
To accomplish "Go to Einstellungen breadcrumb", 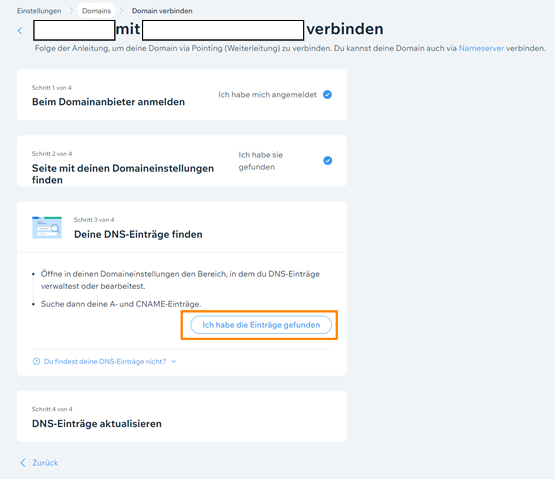I will click(39, 11).
